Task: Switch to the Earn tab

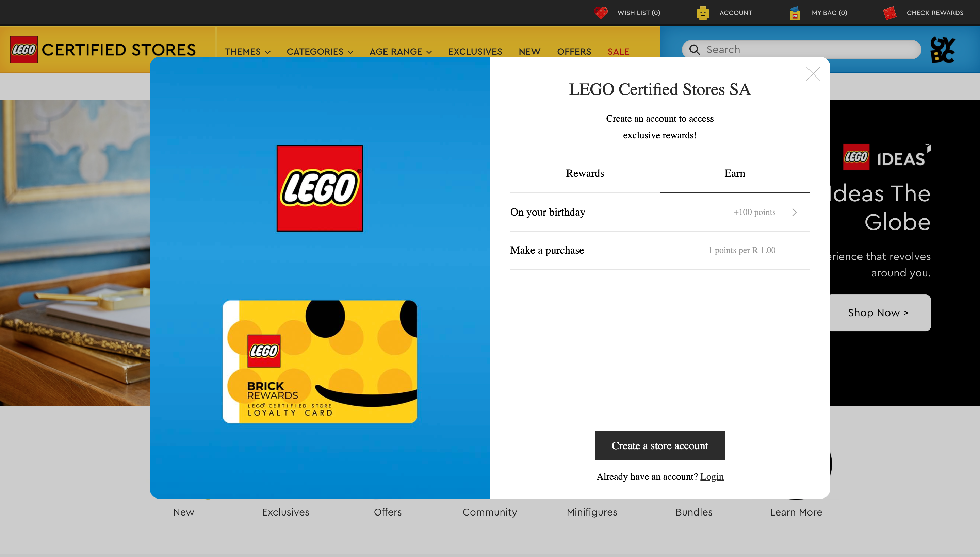Action: [x=735, y=174]
